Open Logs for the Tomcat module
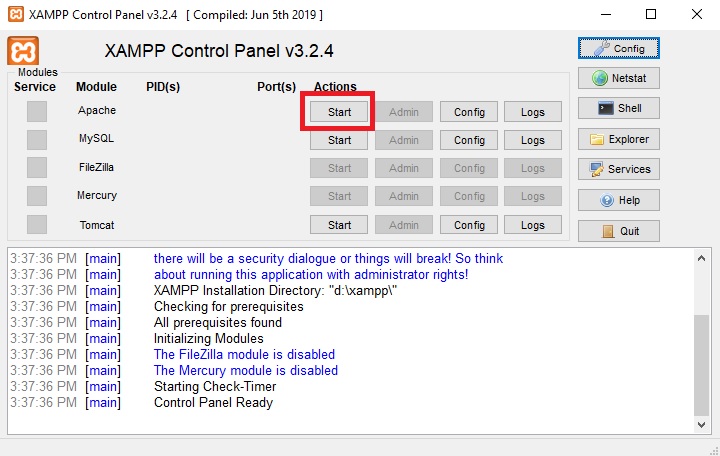The height and width of the screenshot is (456, 720). click(533, 225)
